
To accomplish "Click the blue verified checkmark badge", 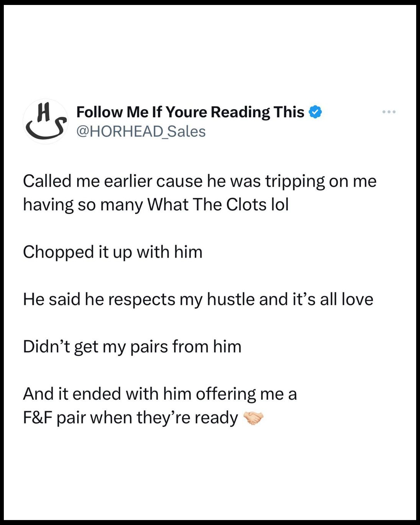I will coord(315,112).
